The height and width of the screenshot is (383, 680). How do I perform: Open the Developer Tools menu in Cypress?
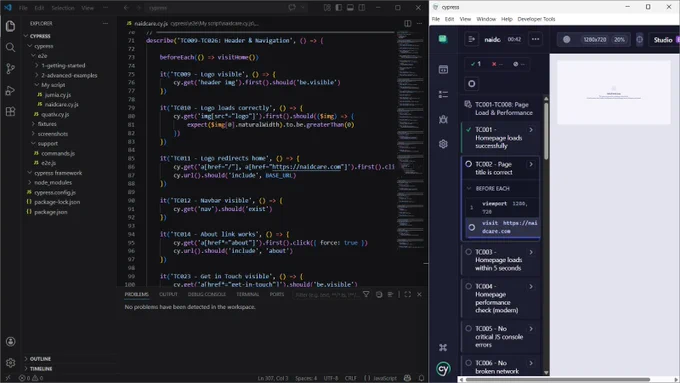536,19
